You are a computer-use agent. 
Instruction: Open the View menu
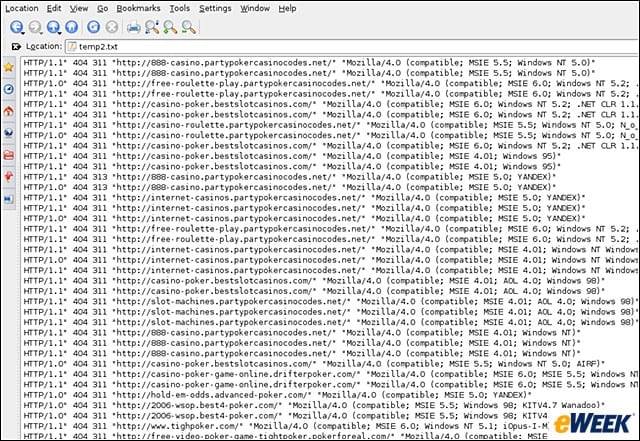[79, 8]
